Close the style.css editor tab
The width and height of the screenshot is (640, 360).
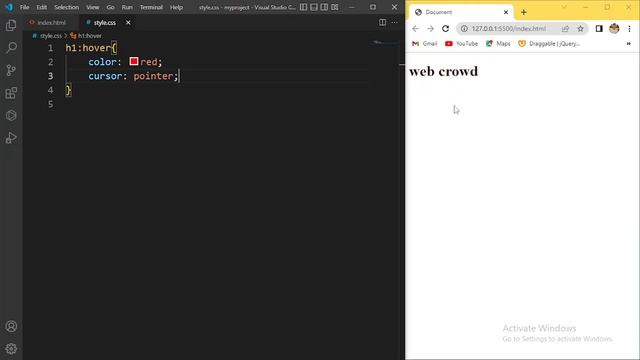(128, 22)
